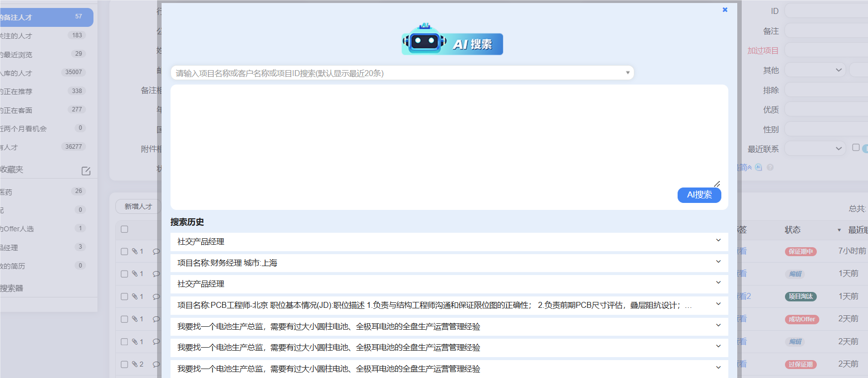Click the question mark help icon

tap(770, 167)
